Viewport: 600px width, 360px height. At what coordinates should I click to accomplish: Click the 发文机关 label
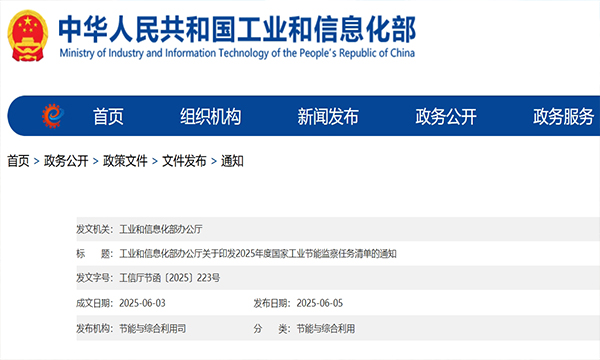95,229
